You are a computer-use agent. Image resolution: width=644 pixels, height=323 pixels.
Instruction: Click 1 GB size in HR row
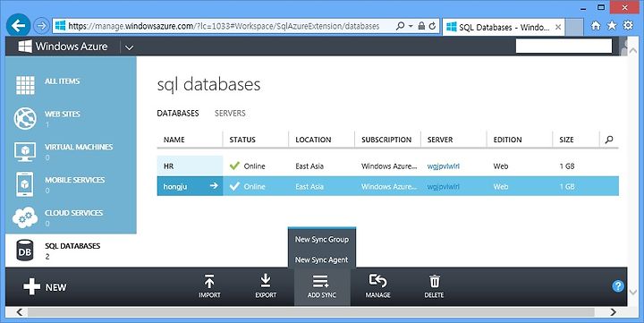pos(567,166)
